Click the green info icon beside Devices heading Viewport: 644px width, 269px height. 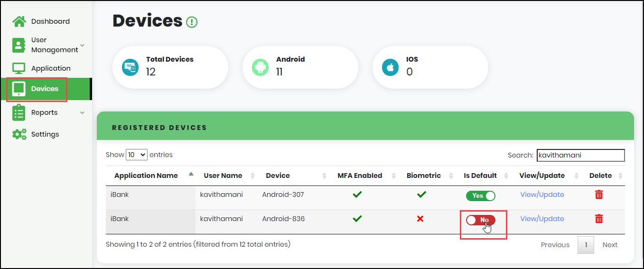pyautogui.click(x=192, y=22)
